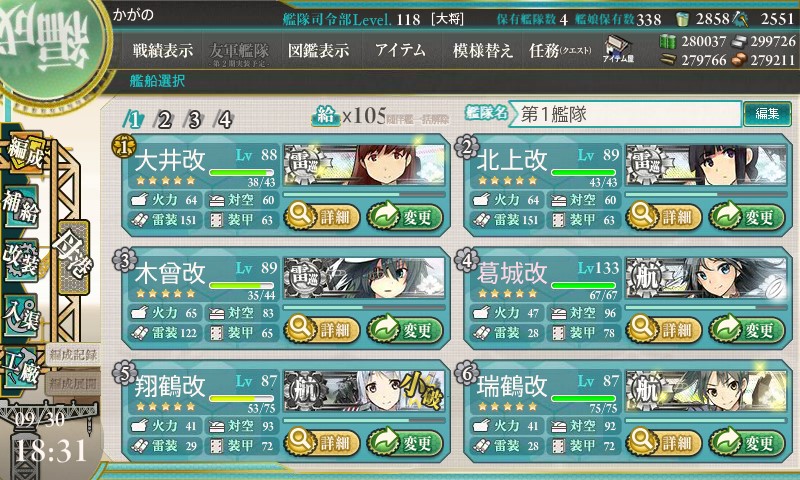Click 変更 to swap out 北上改
The width and height of the screenshot is (800, 480).
(746, 217)
